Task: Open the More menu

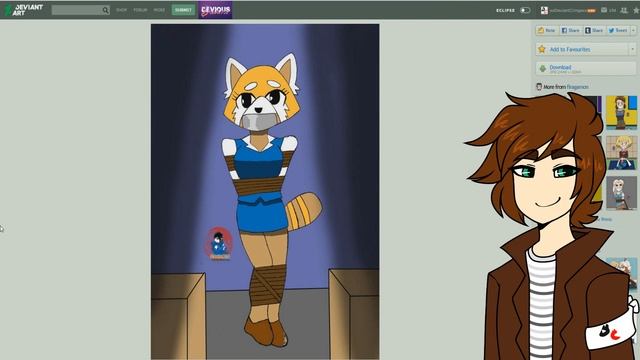Action: (x=159, y=10)
